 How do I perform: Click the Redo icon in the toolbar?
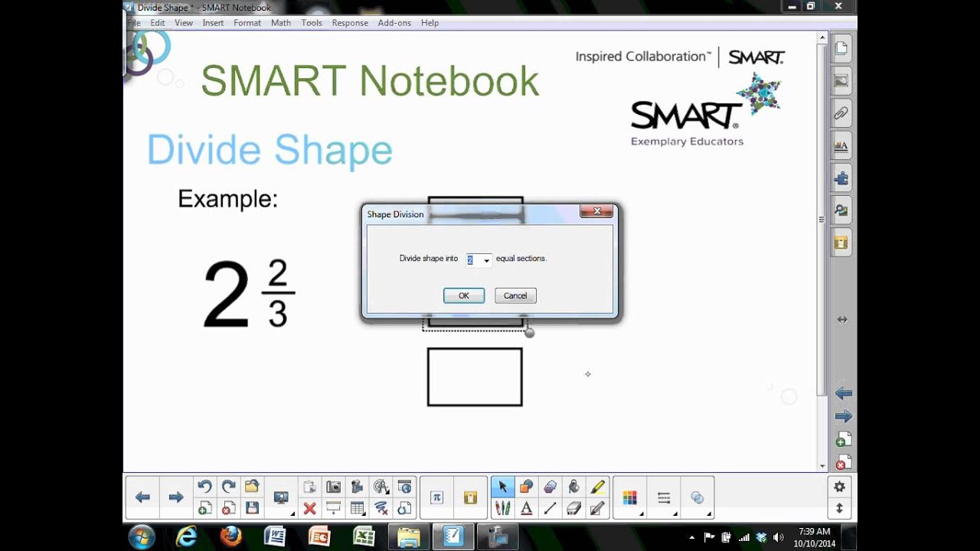228,487
